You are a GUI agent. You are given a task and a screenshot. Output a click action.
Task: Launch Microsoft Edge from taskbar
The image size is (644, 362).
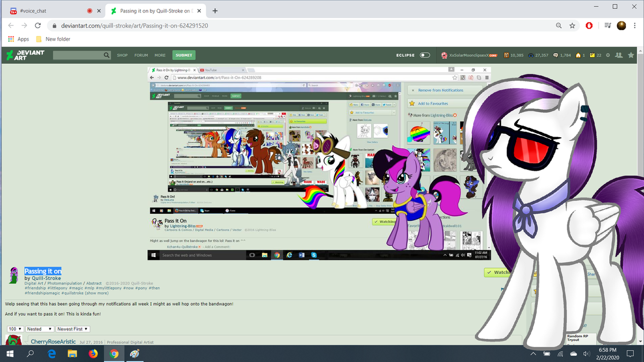coord(51,353)
